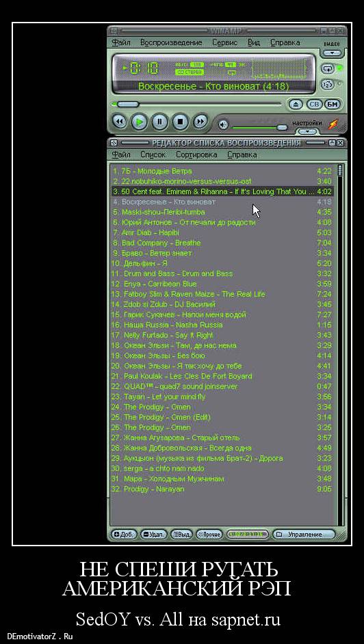
Task: Stop playback with the Stop button
Action: pos(180,122)
